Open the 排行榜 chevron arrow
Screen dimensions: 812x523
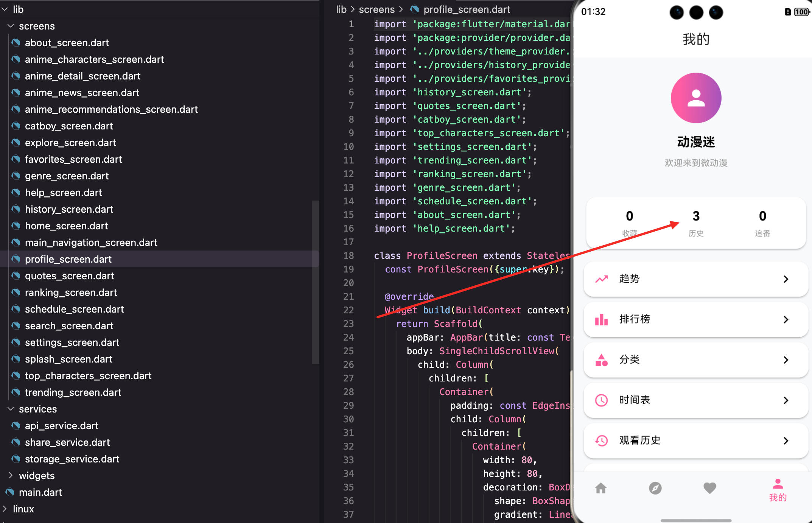786,320
